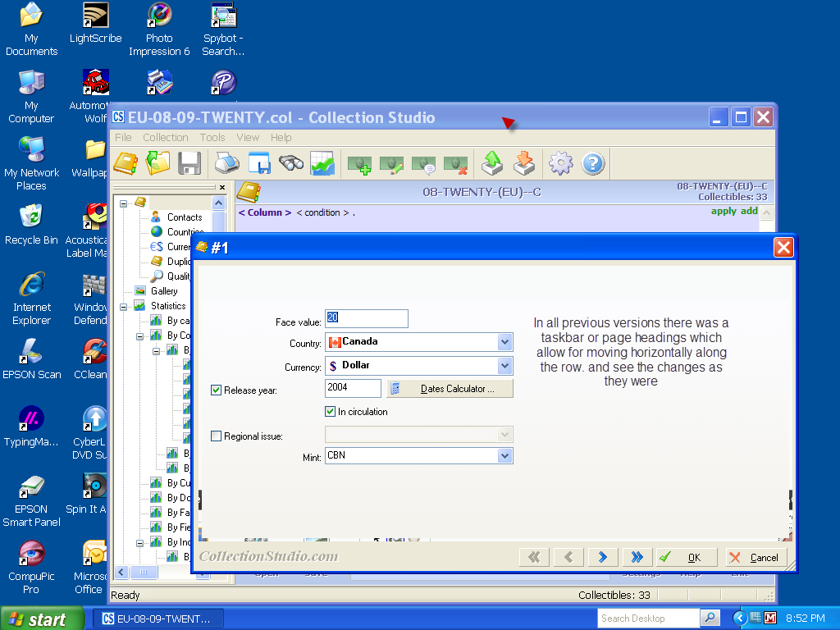
Task: Confirm the dialog with the OK button
Action: (x=687, y=557)
